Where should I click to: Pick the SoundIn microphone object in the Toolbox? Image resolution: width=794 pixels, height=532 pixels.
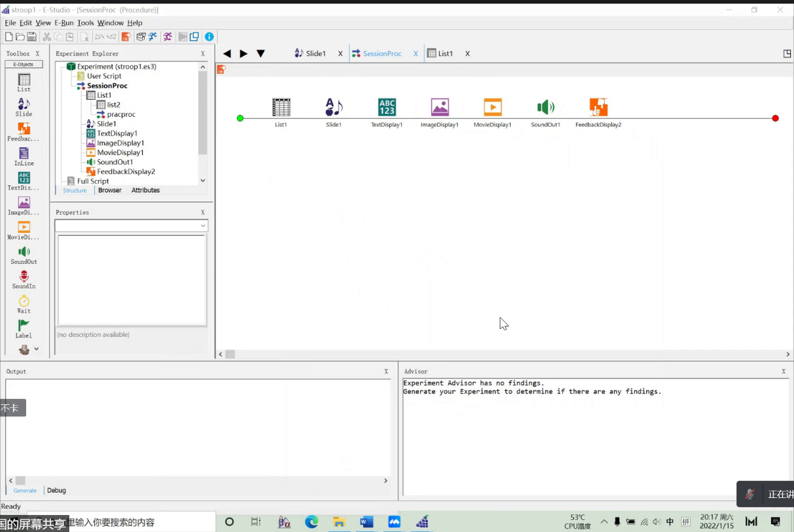24,277
